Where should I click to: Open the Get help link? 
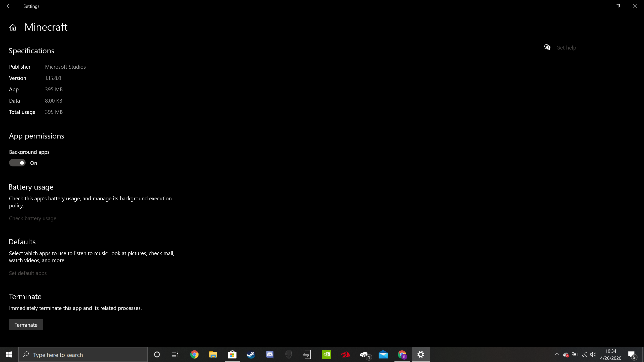(x=566, y=48)
